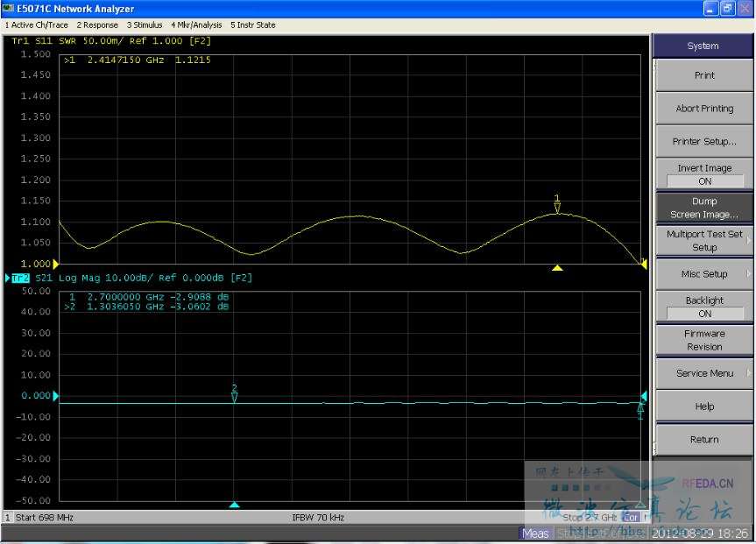Click the channel 1 number beside Start

click(x=7, y=518)
